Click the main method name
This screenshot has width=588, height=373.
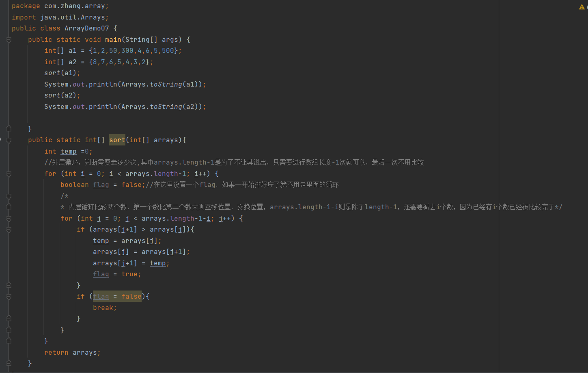pyautogui.click(x=113, y=40)
